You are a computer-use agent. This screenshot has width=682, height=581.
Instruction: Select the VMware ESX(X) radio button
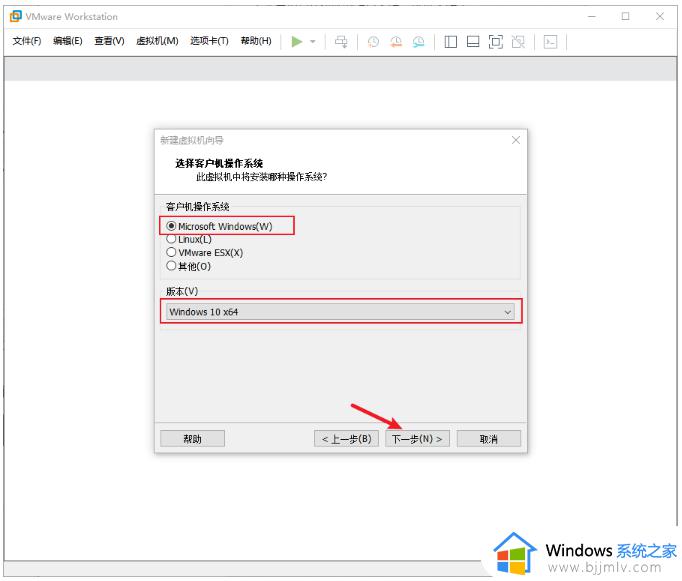[x=171, y=252]
